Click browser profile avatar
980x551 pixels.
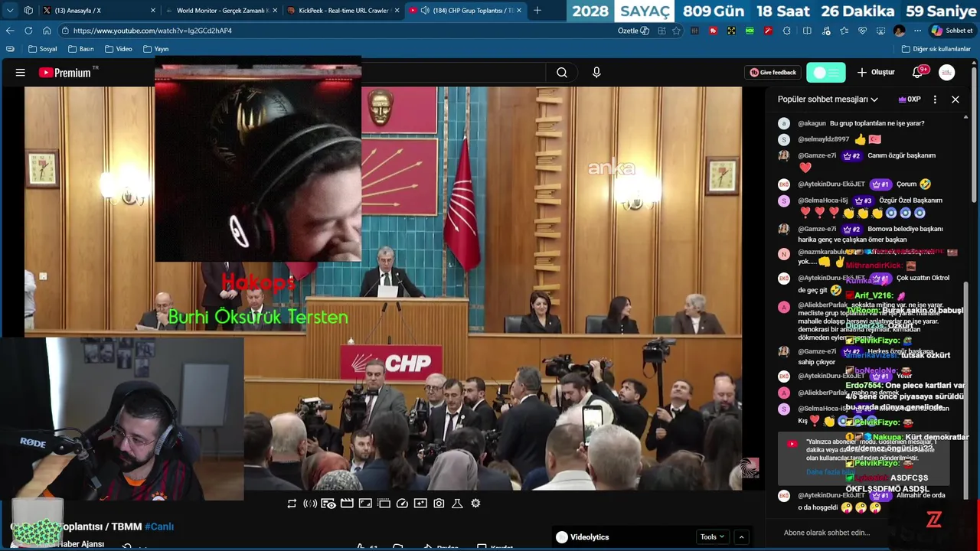tap(900, 31)
